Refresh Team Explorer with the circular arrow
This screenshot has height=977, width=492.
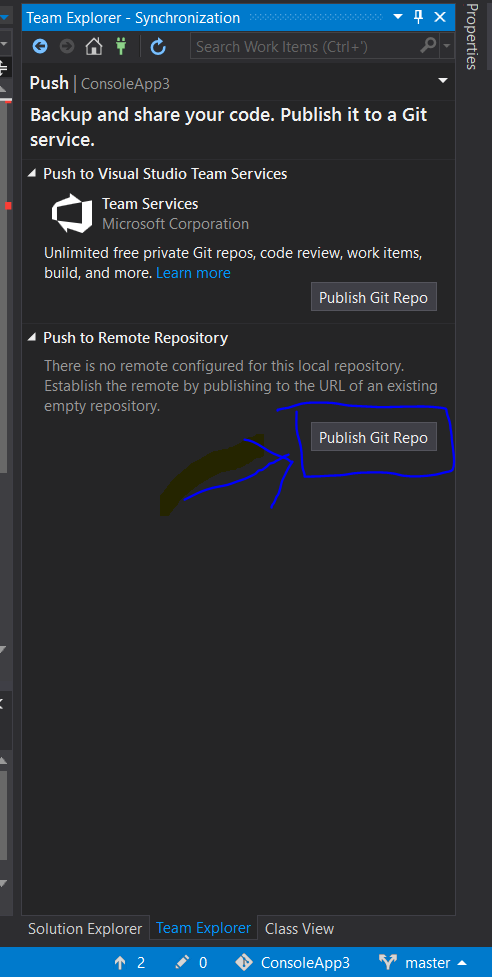(x=158, y=46)
